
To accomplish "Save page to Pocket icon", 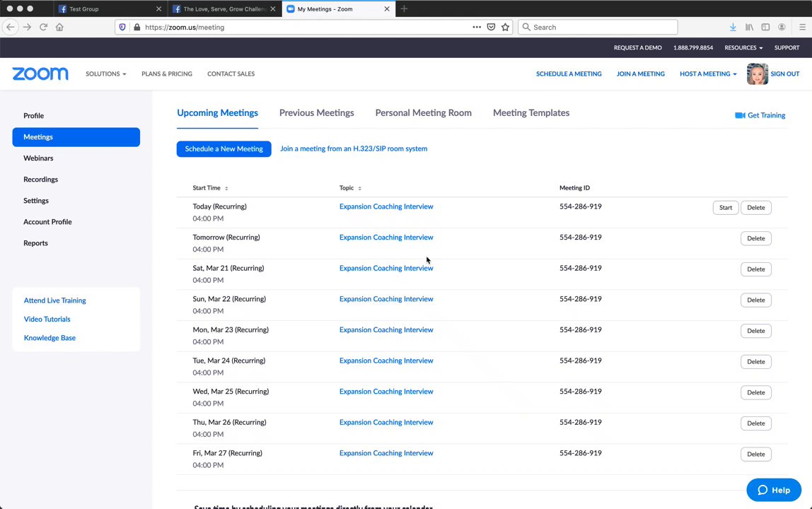I will coord(491,27).
